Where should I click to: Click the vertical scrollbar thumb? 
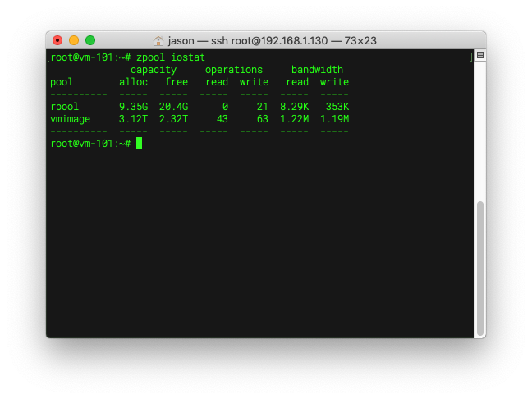[479, 268]
